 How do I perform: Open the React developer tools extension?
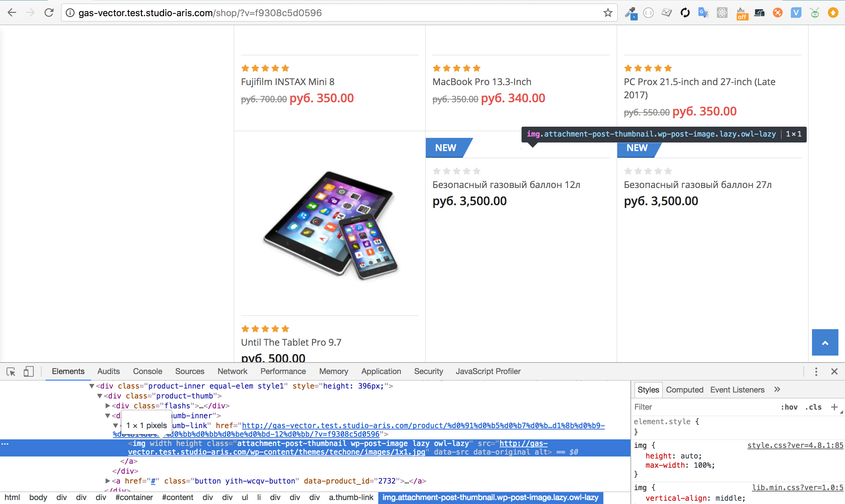[x=722, y=13]
